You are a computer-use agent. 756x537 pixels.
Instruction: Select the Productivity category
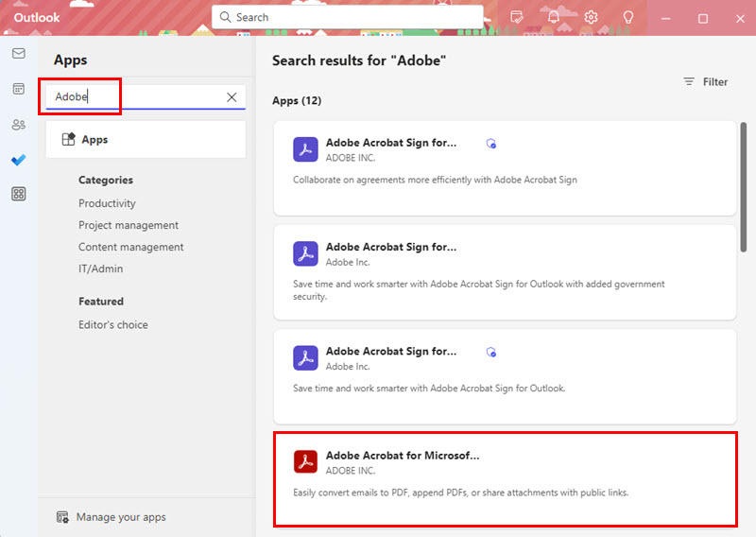coord(107,203)
